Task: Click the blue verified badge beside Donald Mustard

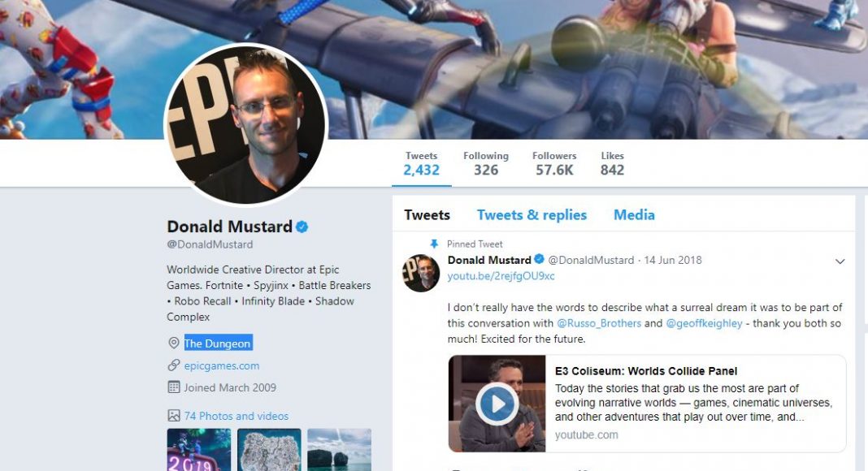Action: click(302, 227)
